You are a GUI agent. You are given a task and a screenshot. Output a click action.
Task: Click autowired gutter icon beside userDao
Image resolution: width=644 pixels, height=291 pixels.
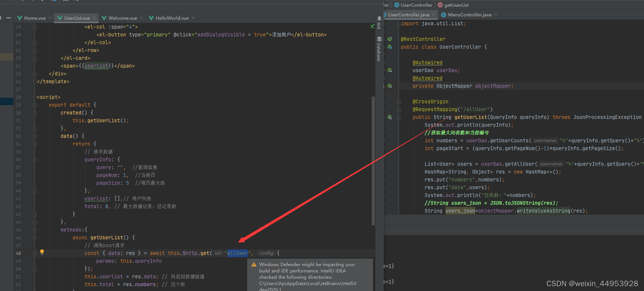point(390,70)
